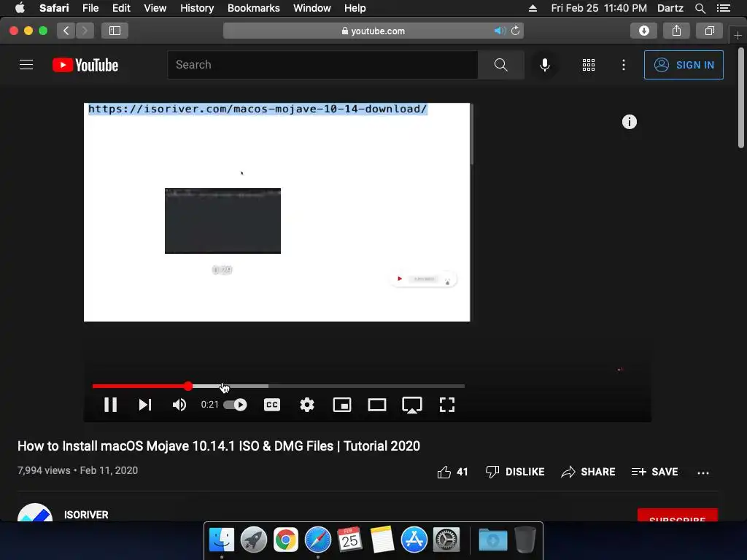Open the View menu
747x560 pixels.
pyautogui.click(x=155, y=8)
